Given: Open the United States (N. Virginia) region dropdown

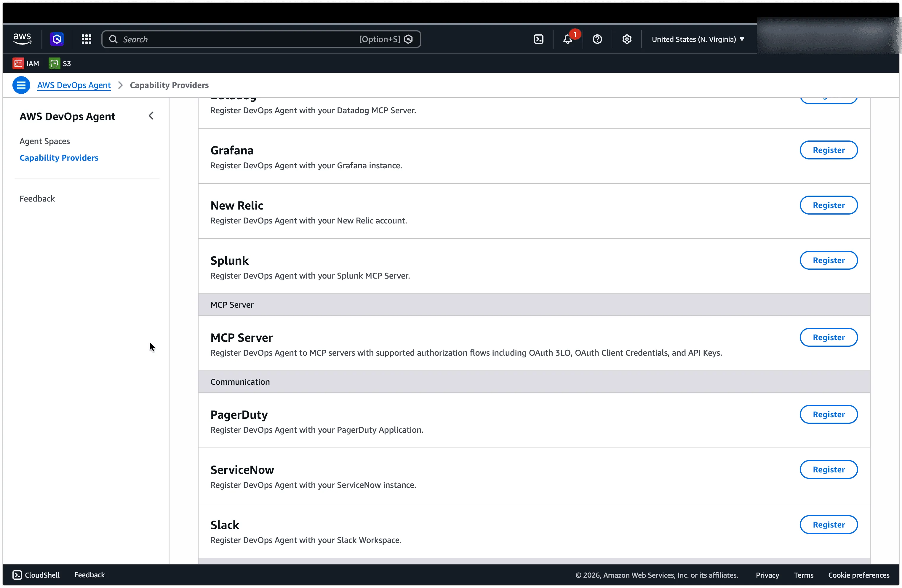Looking at the screenshot, I should tap(698, 39).
